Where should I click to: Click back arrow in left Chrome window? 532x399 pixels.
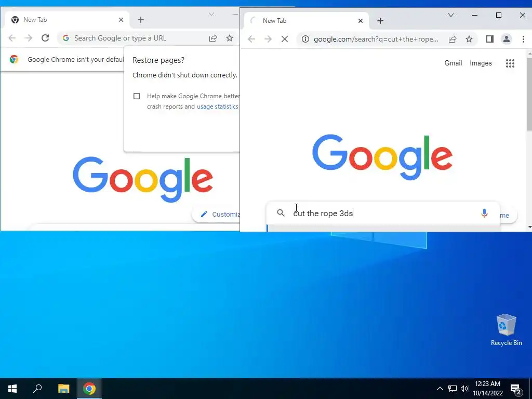(12, 38)
